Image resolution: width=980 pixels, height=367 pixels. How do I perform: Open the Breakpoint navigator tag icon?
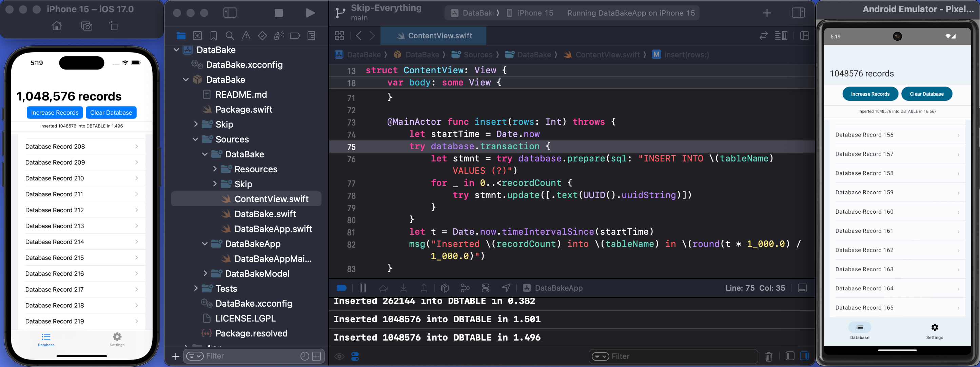point(295,35)
